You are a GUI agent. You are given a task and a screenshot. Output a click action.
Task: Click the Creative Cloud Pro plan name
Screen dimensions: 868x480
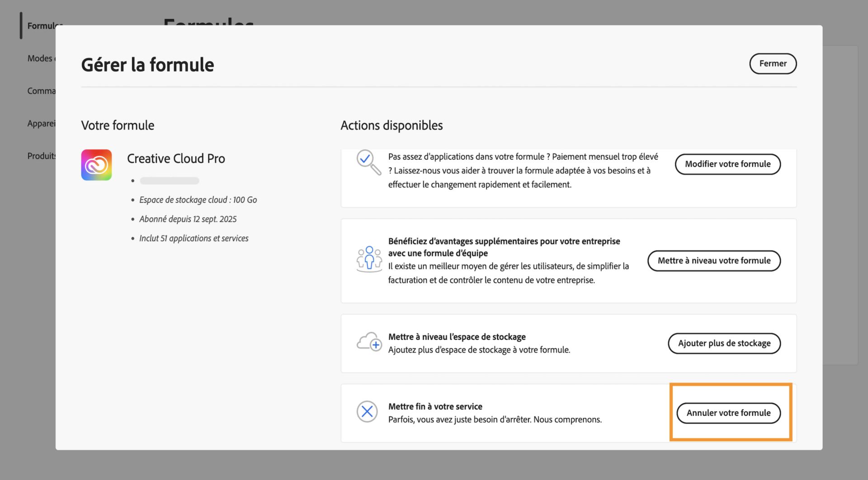click(176, 159)
